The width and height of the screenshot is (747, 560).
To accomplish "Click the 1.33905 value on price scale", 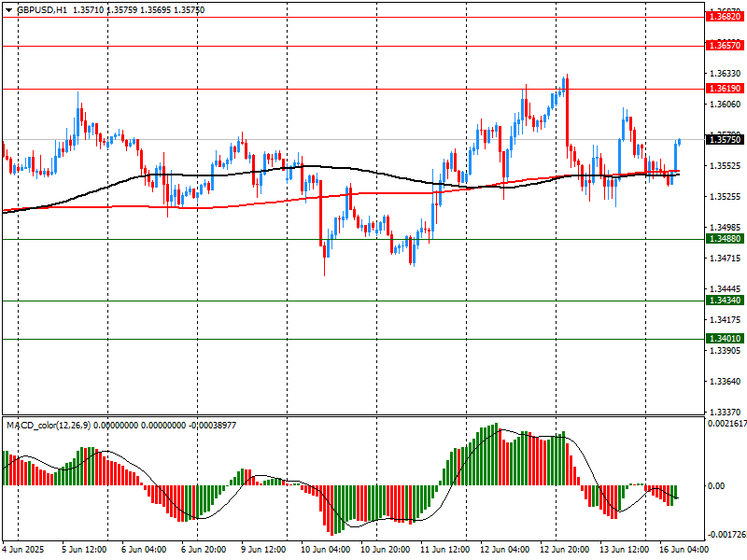I will [725, 351].
